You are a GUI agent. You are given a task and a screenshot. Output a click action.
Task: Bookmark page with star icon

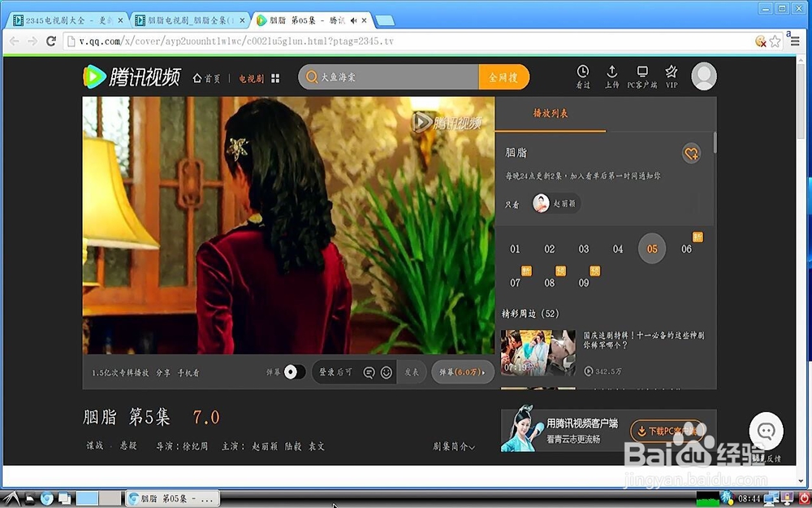(775, 41)
